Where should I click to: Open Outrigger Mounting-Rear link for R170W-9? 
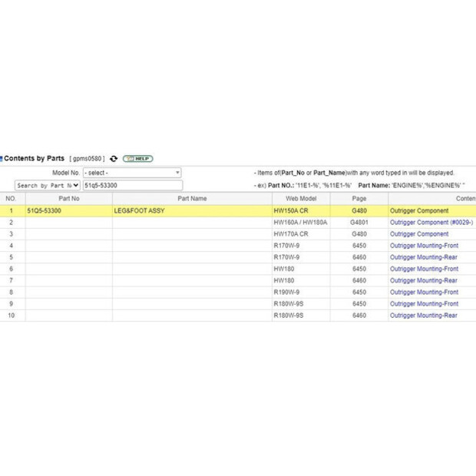click(x=423, y=257)
